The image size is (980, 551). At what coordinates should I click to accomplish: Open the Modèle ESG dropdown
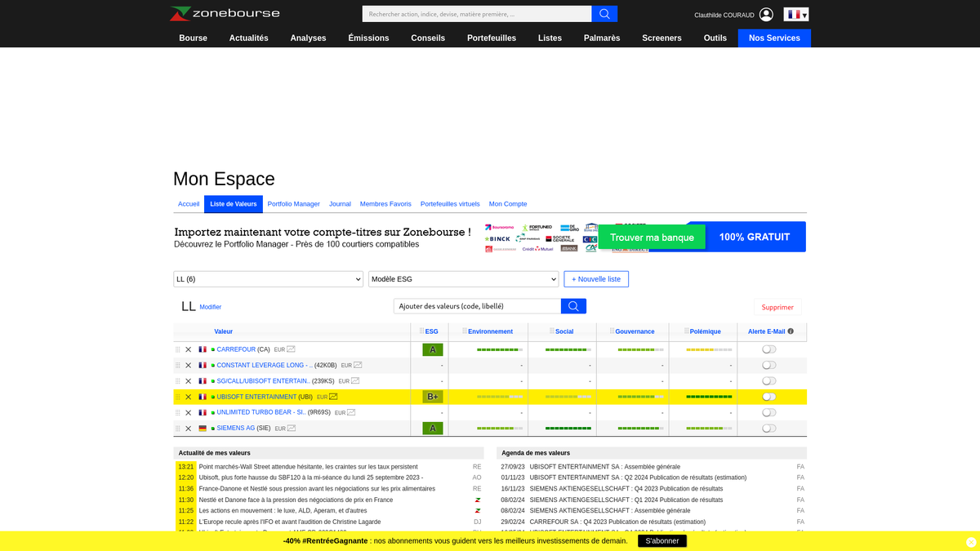pos(463,279)
